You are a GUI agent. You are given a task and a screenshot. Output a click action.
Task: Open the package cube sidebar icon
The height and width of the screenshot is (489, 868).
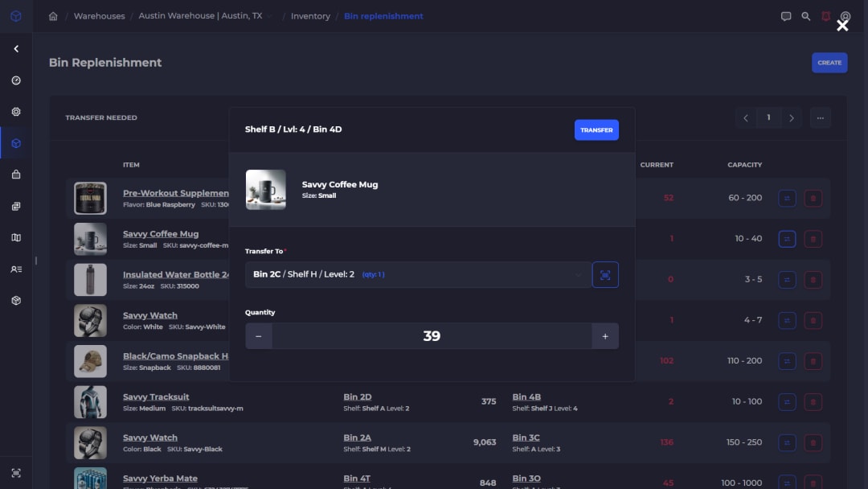pyautogui.click(x=16, y=300)
